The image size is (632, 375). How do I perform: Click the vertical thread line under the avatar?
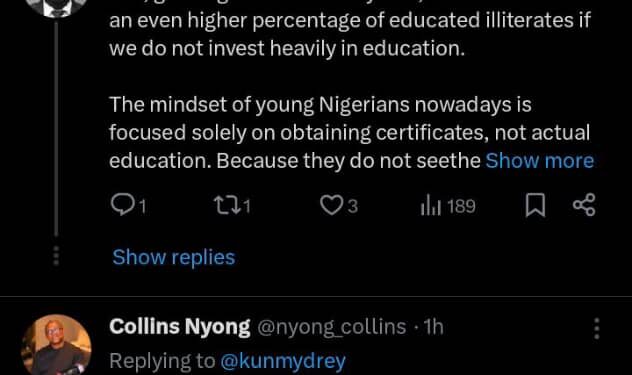pos(56,128)
